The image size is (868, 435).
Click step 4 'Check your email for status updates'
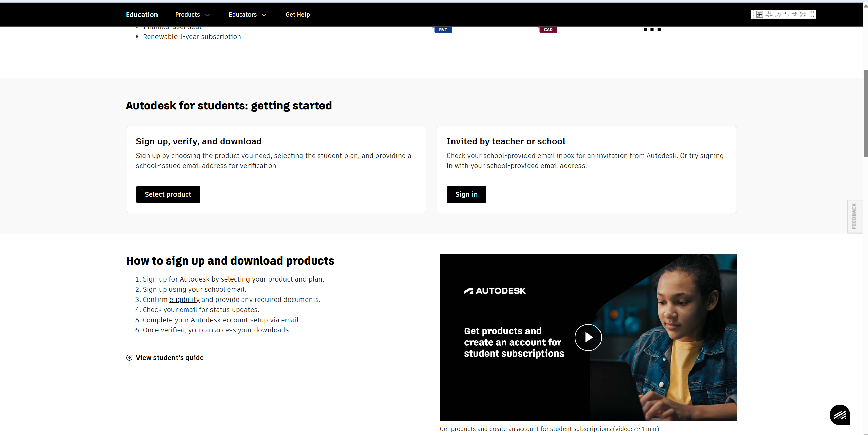(201, 310)
